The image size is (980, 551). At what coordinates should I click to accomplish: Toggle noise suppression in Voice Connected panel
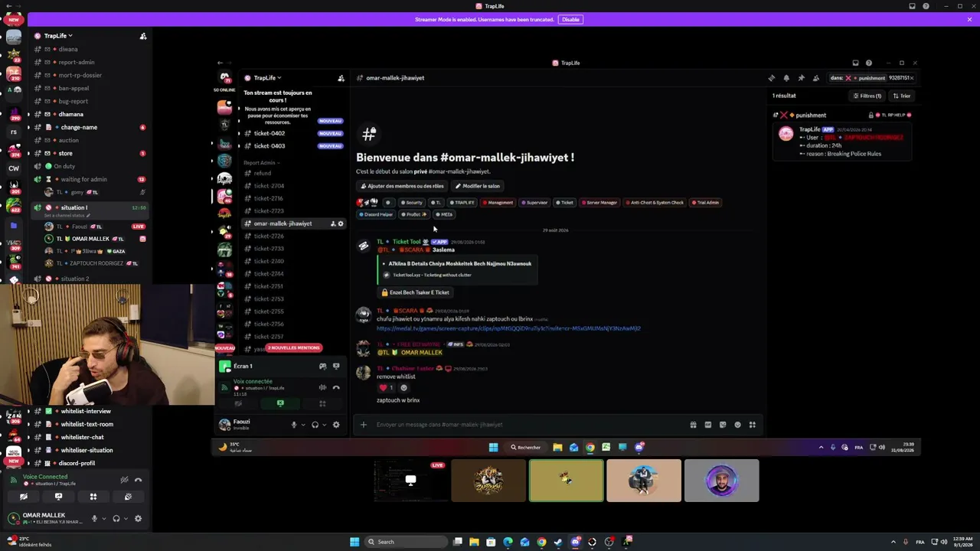click(x=124, y=480)
